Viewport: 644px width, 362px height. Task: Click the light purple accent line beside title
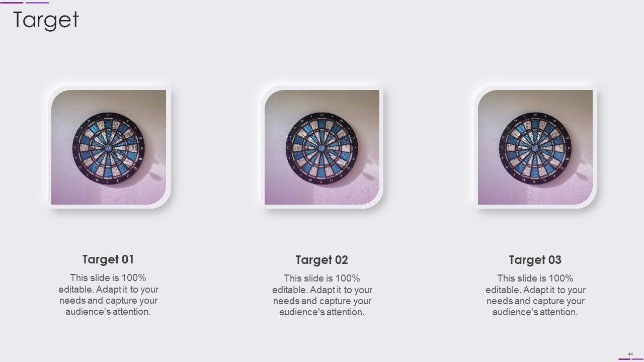click(37, 3)
